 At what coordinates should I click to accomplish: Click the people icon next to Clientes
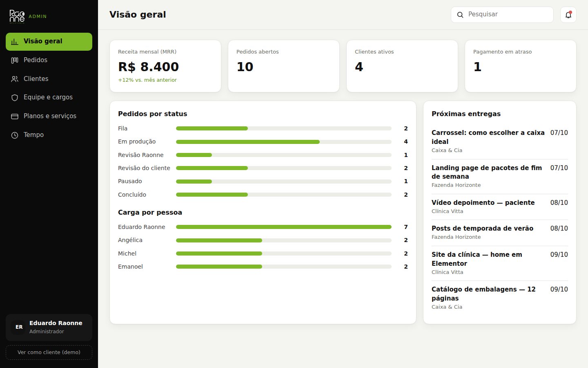click(x=15, y=79)
